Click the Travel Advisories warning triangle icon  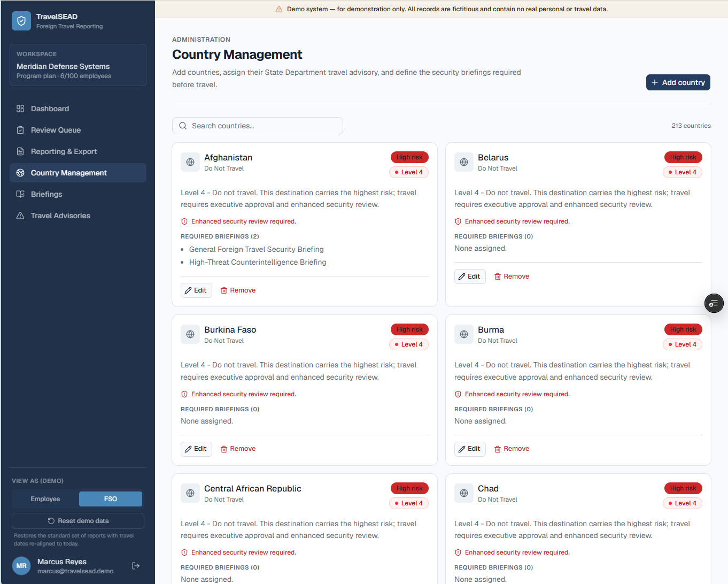[x=20, y=216]
